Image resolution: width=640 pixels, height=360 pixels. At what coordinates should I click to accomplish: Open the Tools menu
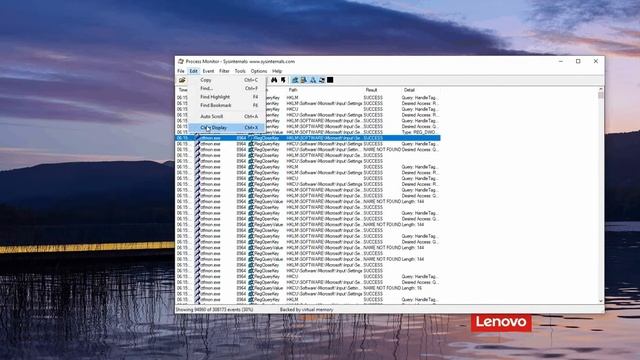[240, 71]
